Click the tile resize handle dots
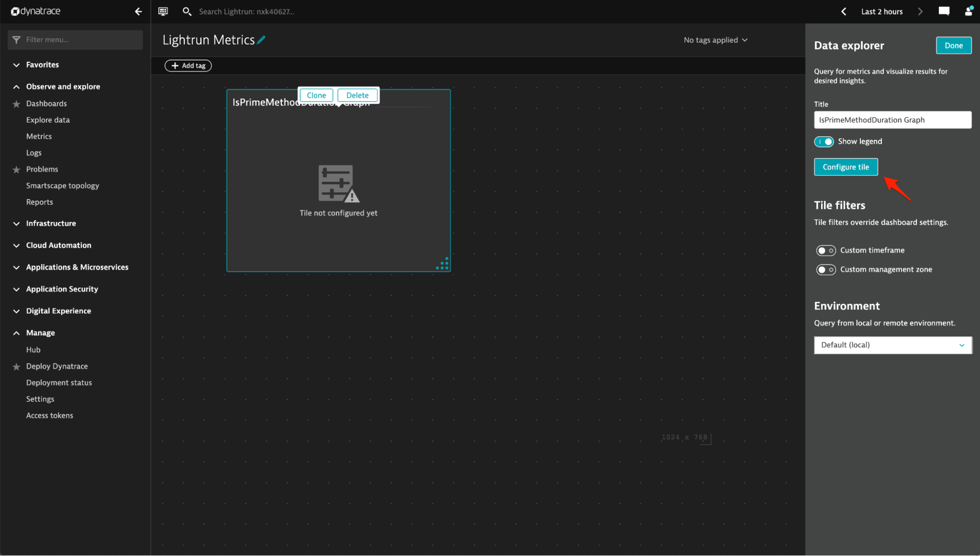980x556 pixels. 443,264
